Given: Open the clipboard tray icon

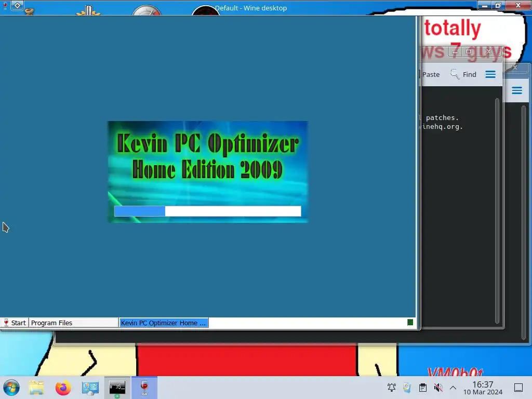Looking at the screenshot, I should coord(423,387).
